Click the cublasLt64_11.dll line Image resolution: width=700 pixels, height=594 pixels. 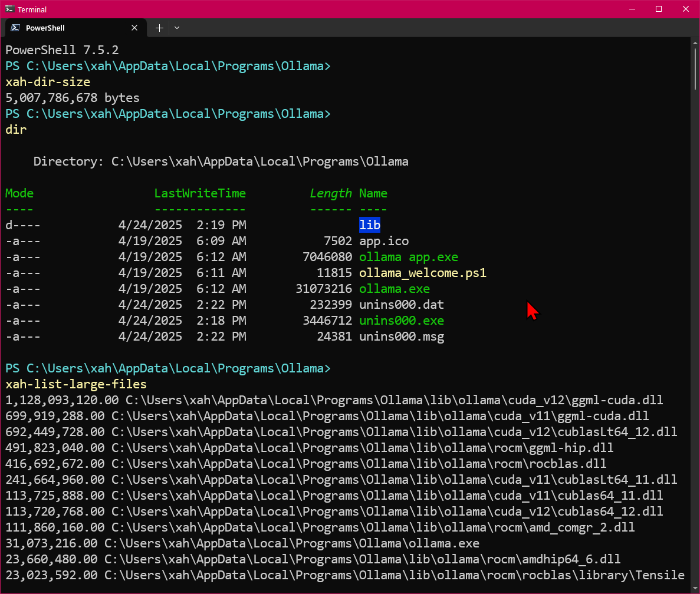click(341, 480)
